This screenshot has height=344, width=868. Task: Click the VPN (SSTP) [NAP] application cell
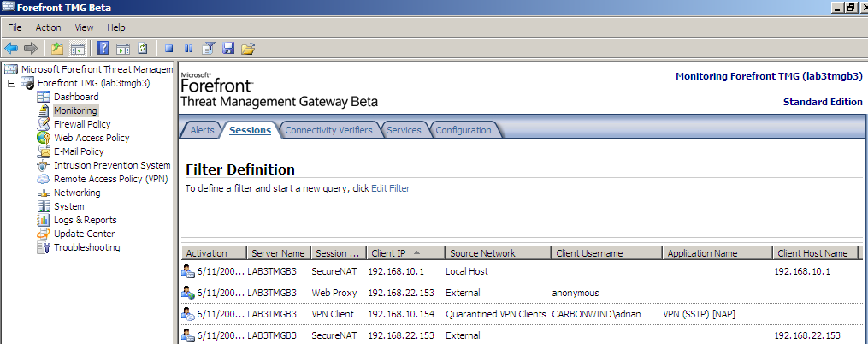tap(699, 314)
